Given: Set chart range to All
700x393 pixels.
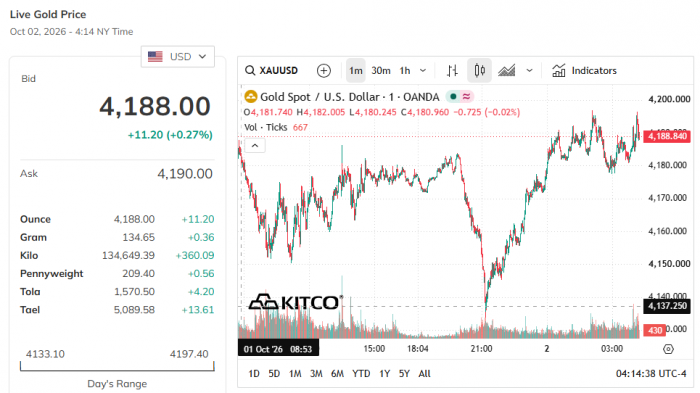Looking at the screenshot, I should pos(425,373).
